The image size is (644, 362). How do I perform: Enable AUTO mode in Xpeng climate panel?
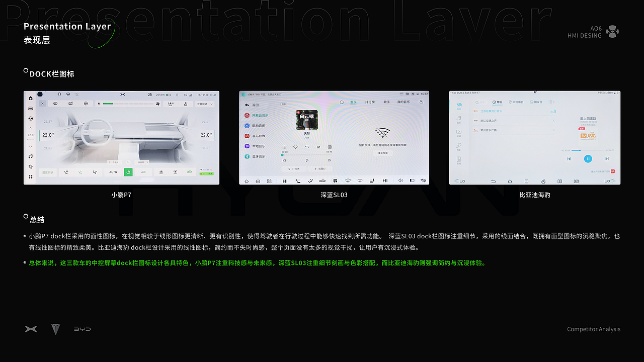tap(113, 172)
